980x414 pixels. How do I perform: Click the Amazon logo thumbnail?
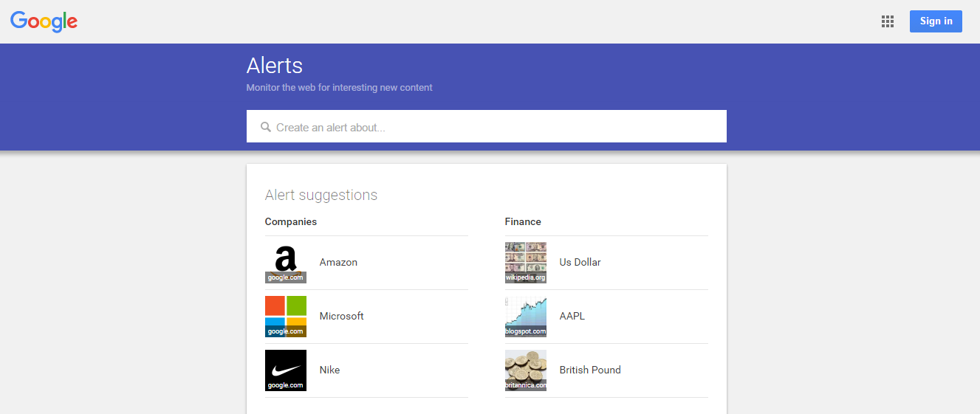[x=286, y=263]
